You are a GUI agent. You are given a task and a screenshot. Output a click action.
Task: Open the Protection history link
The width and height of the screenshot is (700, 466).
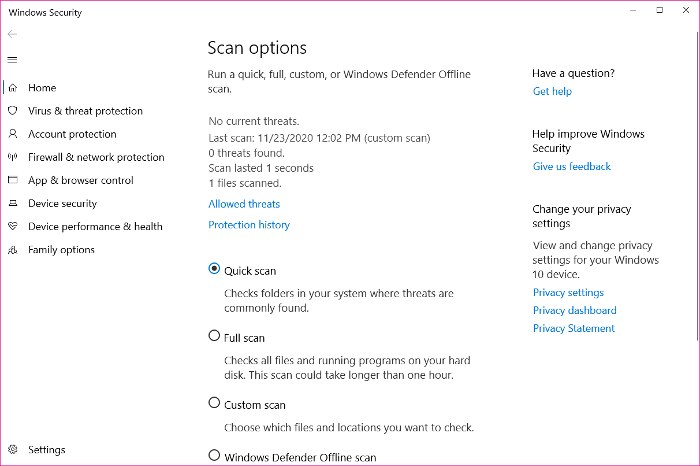249,225
